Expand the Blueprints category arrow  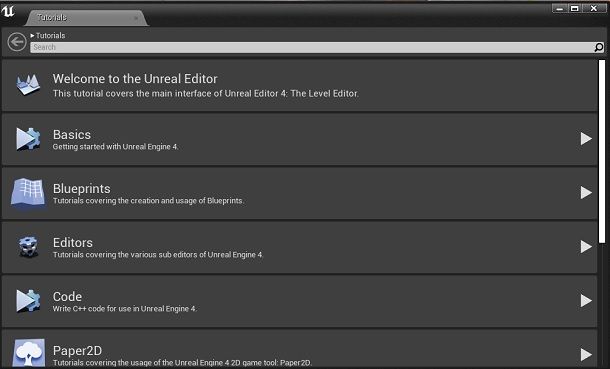pyautogui.click(x=586, y=192)
